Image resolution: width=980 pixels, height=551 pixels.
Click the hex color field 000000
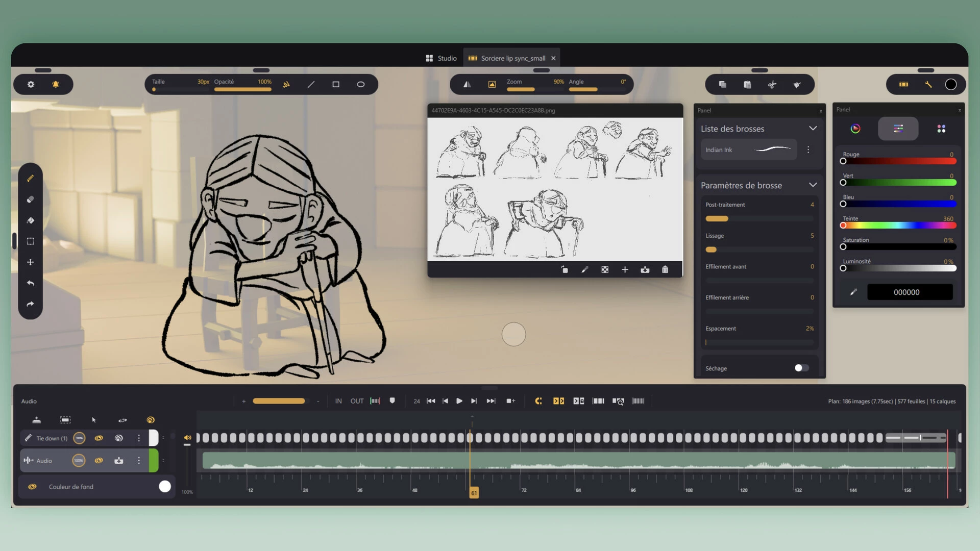[x=910, y=292]
